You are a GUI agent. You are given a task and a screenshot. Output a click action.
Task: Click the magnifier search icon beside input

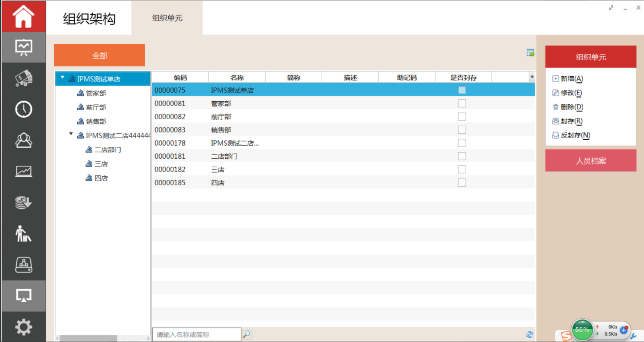(x=246, y=335)
